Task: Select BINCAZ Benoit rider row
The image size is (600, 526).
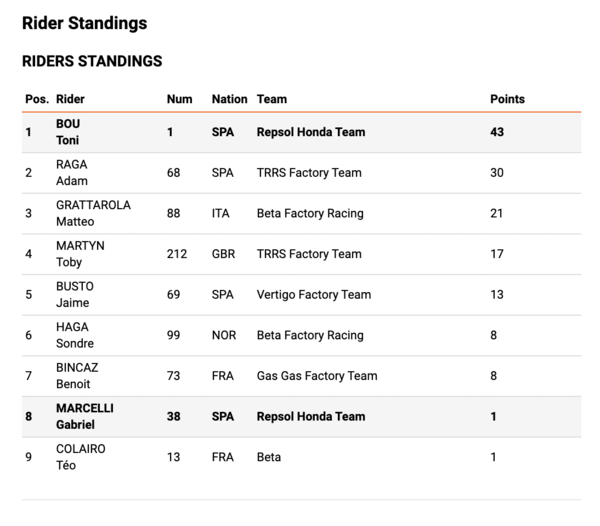Action: tap(302, 376)
